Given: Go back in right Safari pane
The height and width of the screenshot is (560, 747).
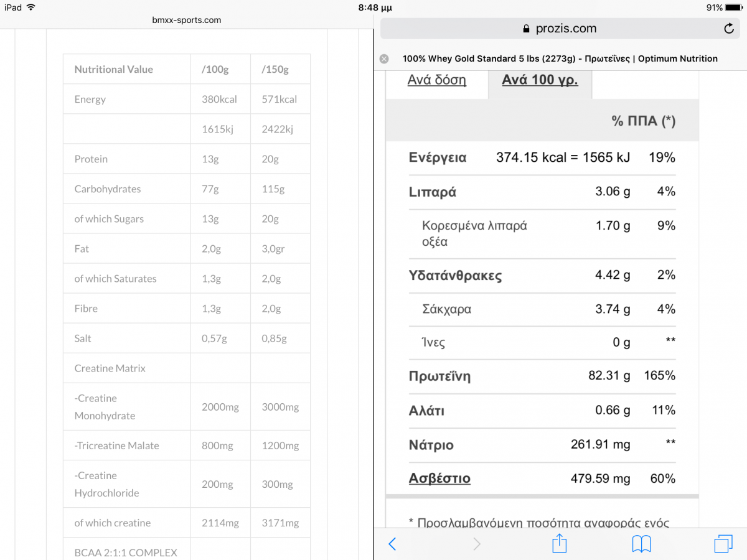Looking at the screenshot, I should coord(392,544).
